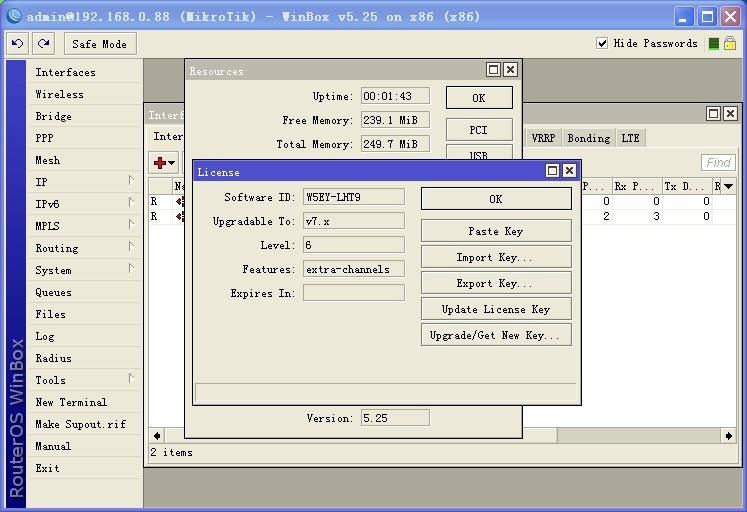Close the Resources window
The width and height of the screenshot is (747, 512).
[510, 70]
